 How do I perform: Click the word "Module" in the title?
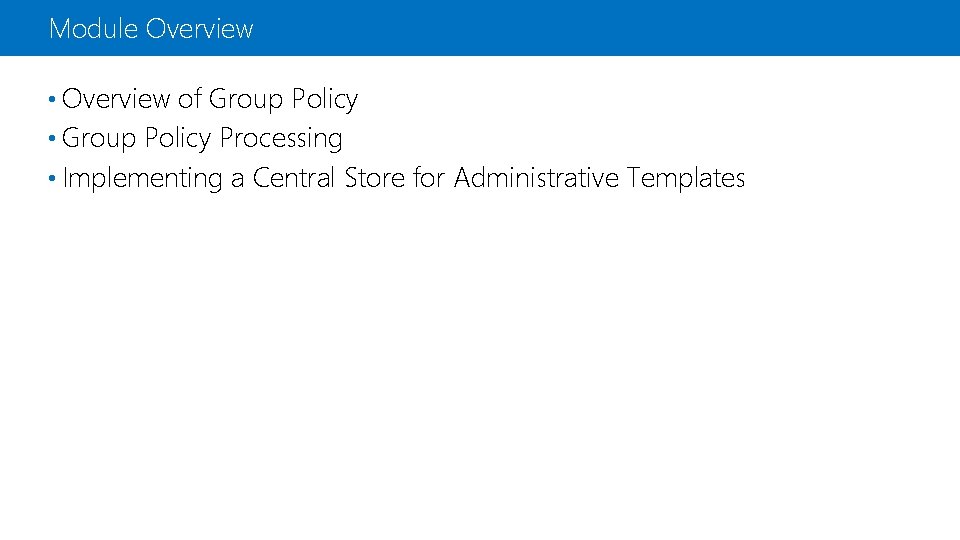pos(93,29)
